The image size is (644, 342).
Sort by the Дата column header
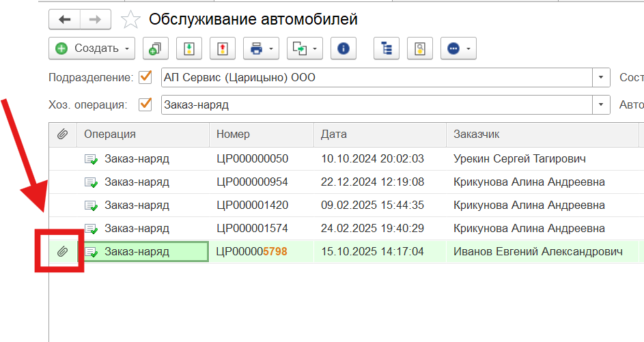point(379,134)
